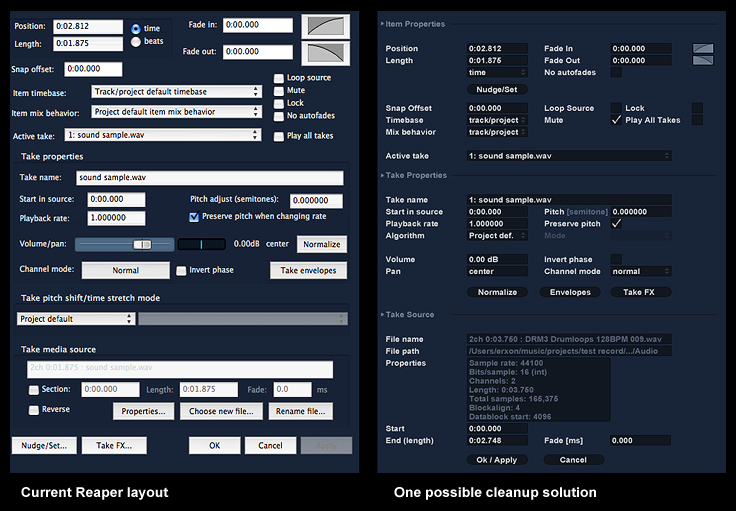Toggle No autofades in cleanup layout
The height and width of the screenshot is (511, 736).
point(616,72)
